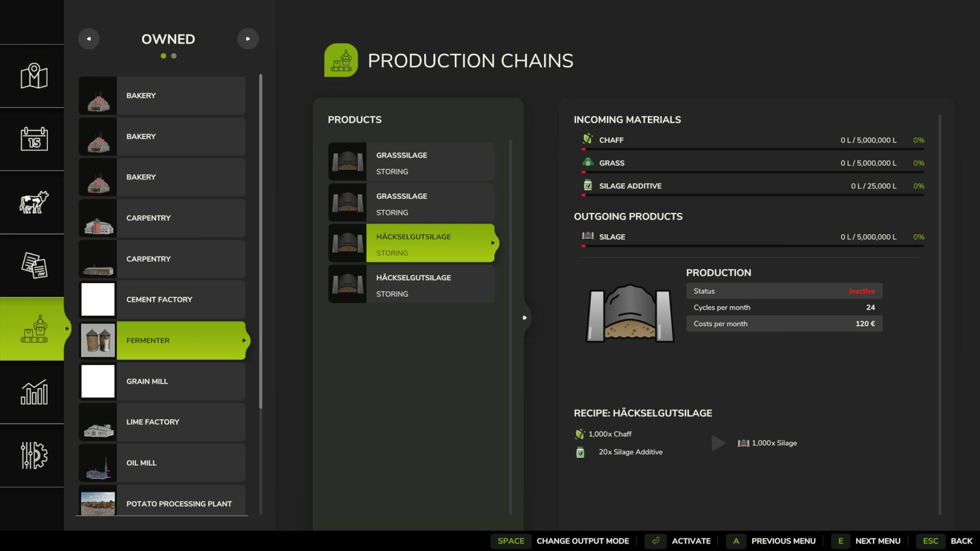The image size is (980, 551).
Task: Open the calendar sidebar icon
Action: pos(34,139)
